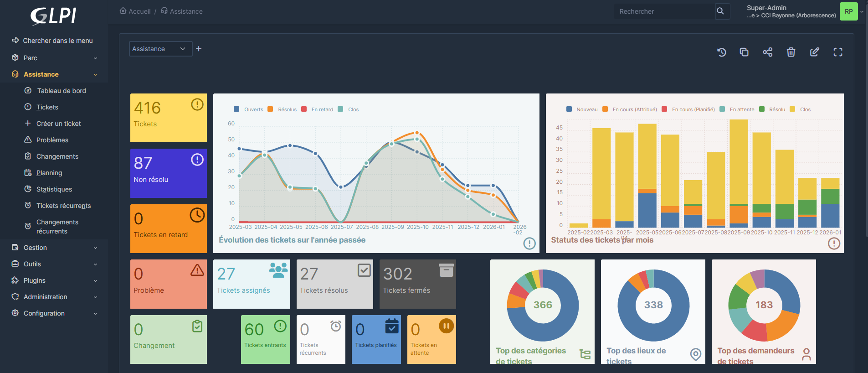Image resolution: width=868 pixels, height=373 pixels.
Task: Toggle En cours (Attribué) legend entry
Action: click(x=630, y=109)
